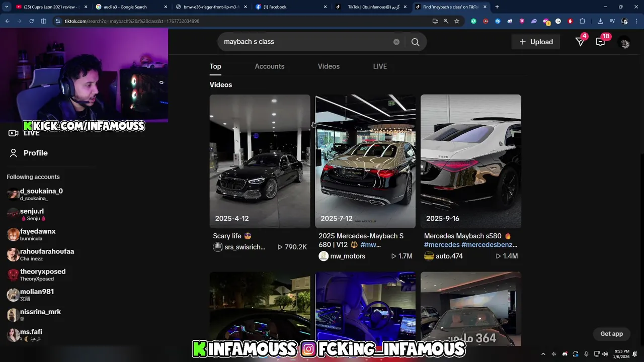Open the 2025 Mercedes-Maybach S 680 video thumbnail

pyautogui.click(x=365, y=161)
